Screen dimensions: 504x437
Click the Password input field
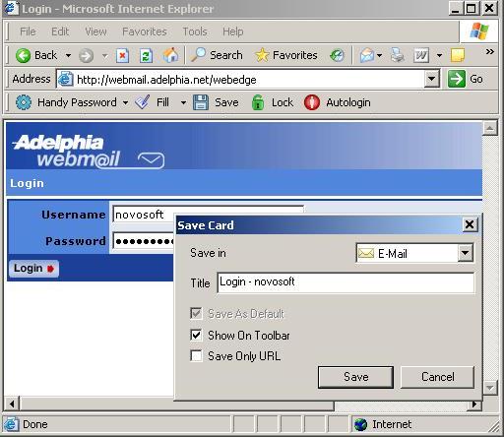coord(144,241)
